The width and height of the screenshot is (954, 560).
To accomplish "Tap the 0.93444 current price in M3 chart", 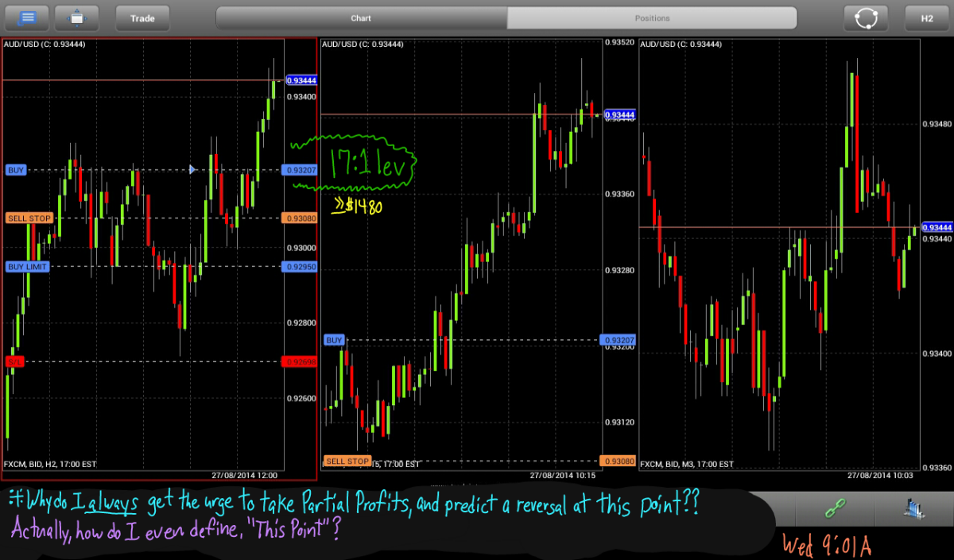I will tap(937, 227).
